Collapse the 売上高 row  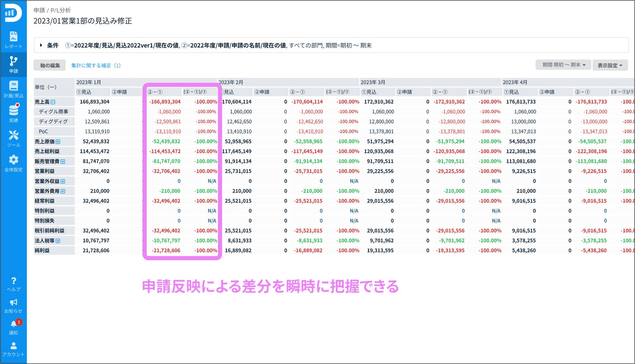click(x=53, y=102)
